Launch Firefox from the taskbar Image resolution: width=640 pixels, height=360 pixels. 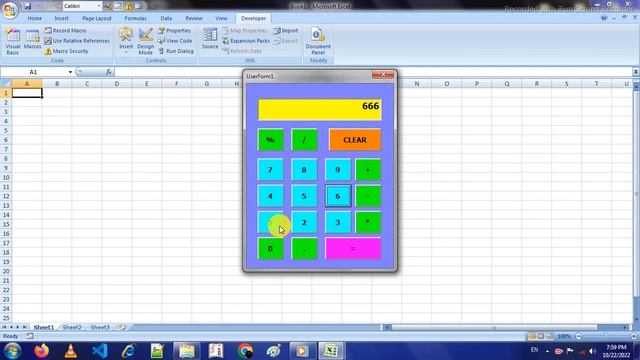tap(41, 351)
